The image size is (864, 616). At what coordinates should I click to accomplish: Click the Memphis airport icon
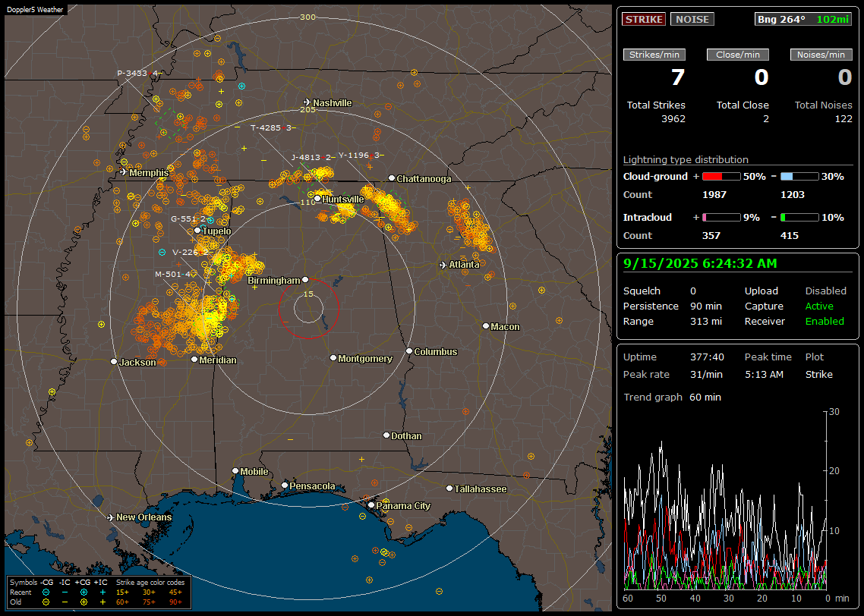(x=124, y=172)
